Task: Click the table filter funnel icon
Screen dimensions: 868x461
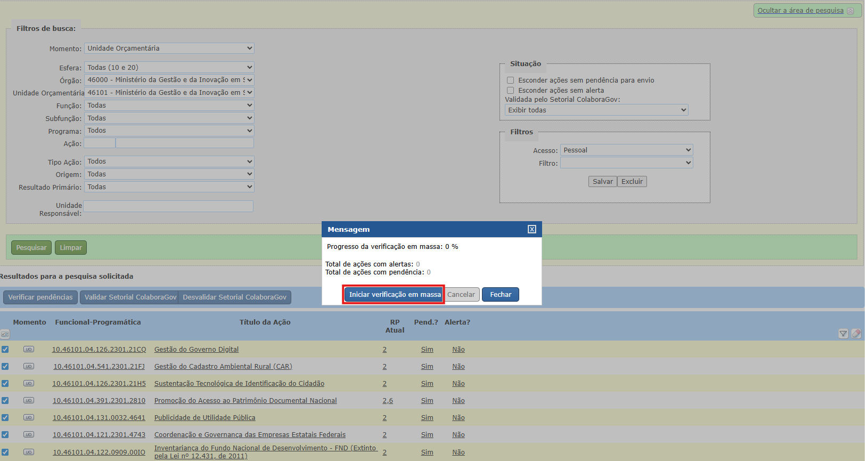Action: (843, 334)
